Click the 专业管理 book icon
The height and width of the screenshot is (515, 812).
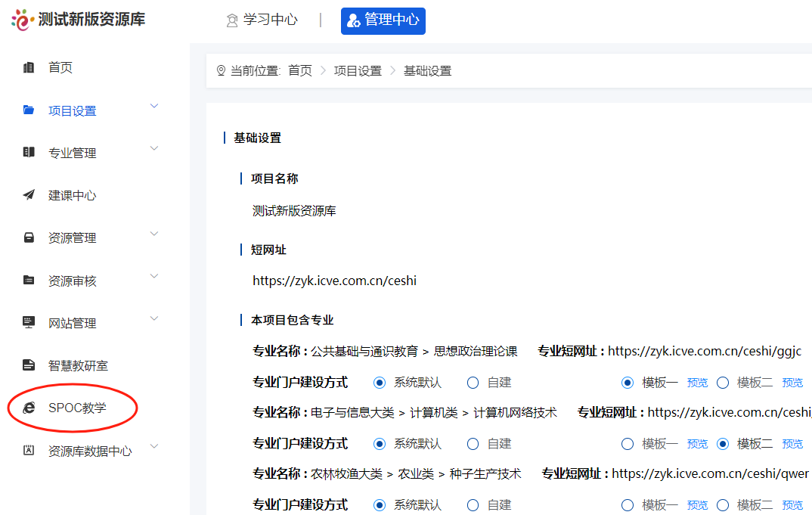click(29, 152)
